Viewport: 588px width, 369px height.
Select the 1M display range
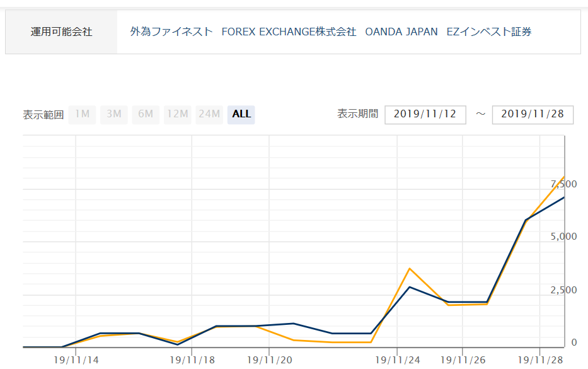(x=83, y=114)
